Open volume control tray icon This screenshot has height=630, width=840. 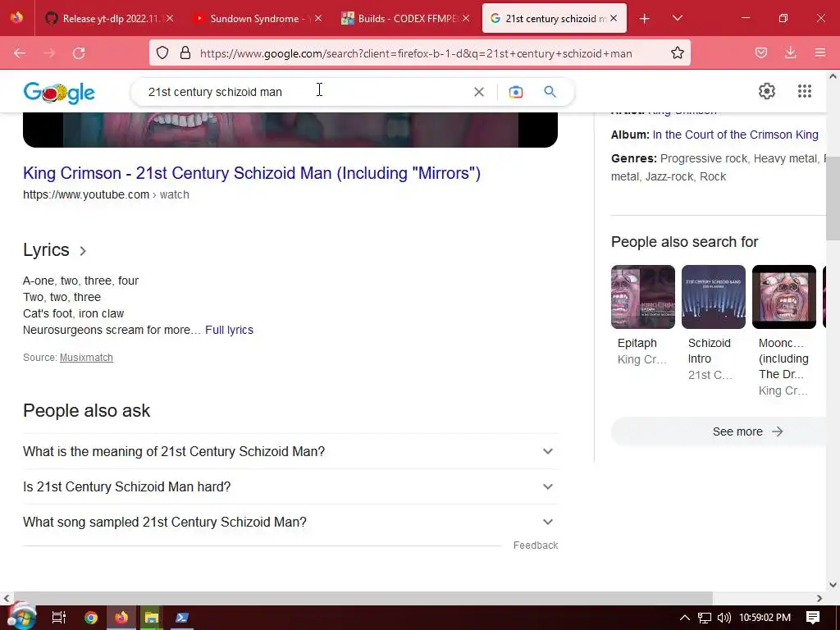pos(724,618)
